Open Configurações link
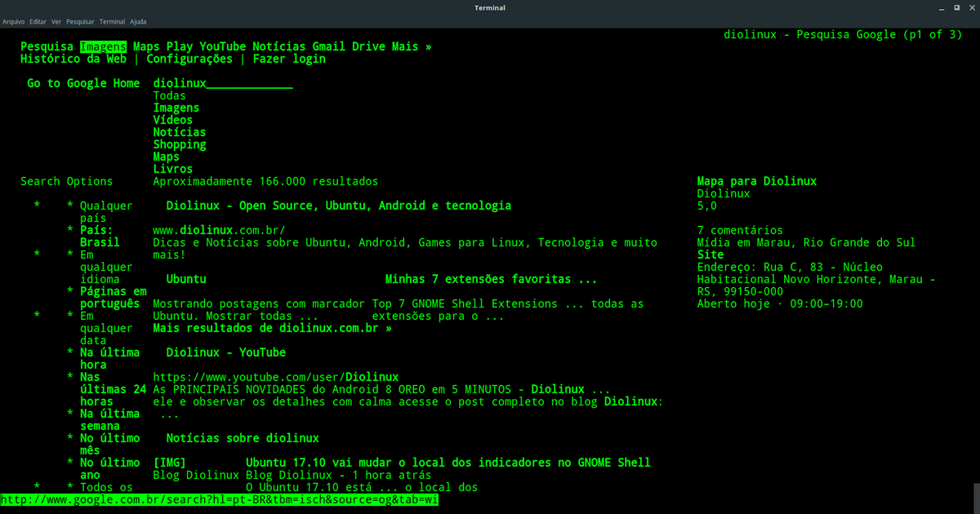The width and height of the screenshot is (980, 514). click(189, 59)
